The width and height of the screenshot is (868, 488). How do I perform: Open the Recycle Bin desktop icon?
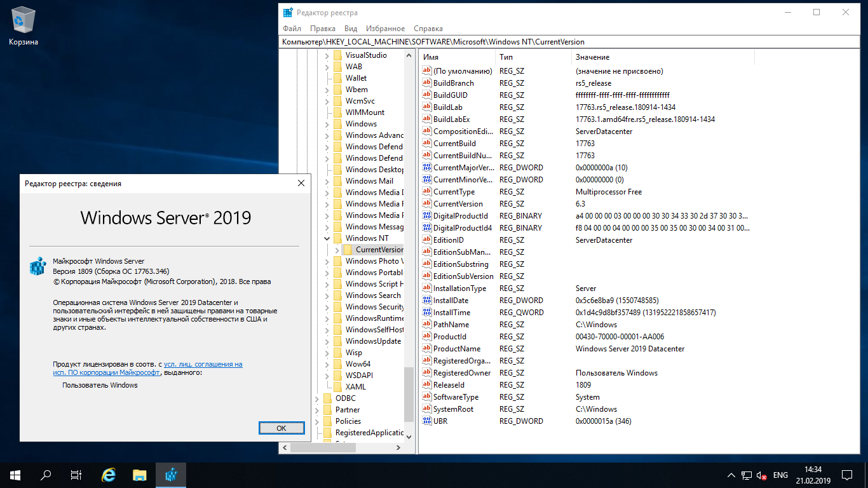click(x=24, y=27)
